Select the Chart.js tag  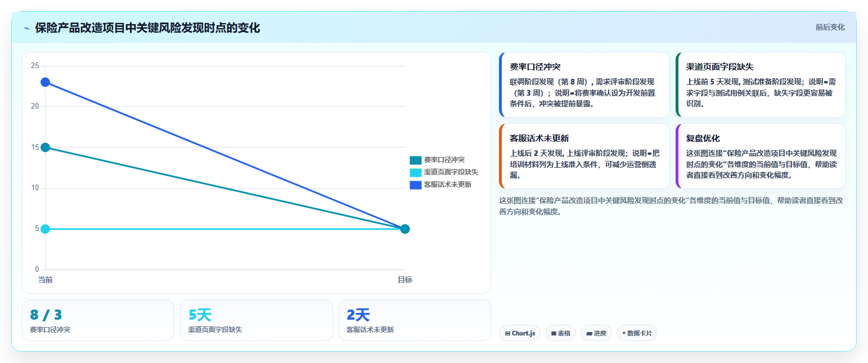coord(519,333)
